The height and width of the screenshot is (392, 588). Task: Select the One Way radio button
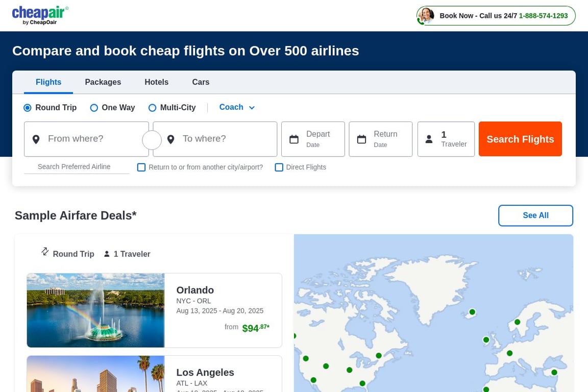point(94,108)
